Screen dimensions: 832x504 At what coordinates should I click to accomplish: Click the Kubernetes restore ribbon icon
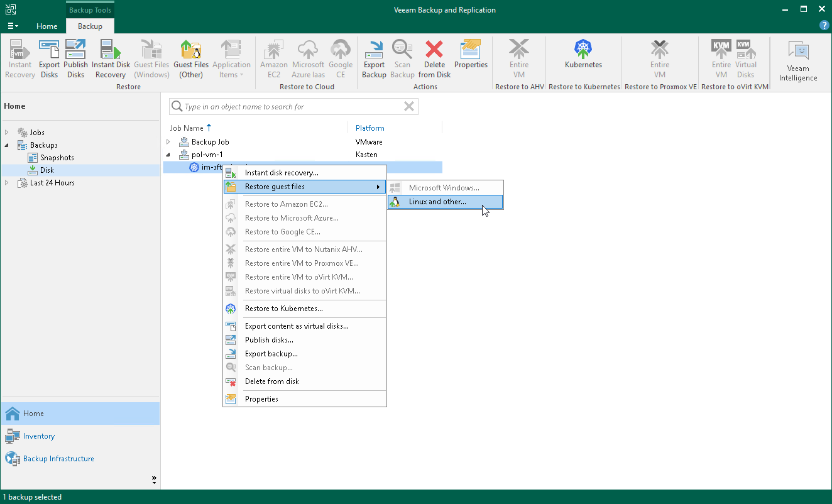click(x=583, y=55)
